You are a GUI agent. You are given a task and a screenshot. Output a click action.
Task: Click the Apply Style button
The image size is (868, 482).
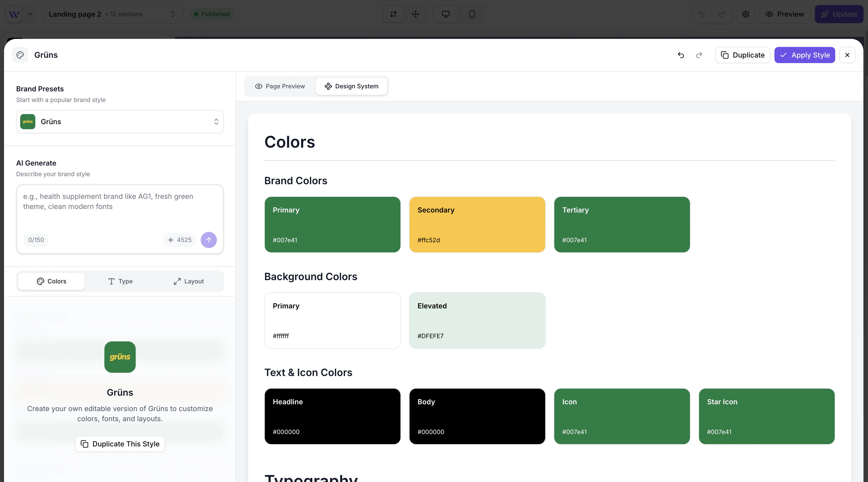804,55
